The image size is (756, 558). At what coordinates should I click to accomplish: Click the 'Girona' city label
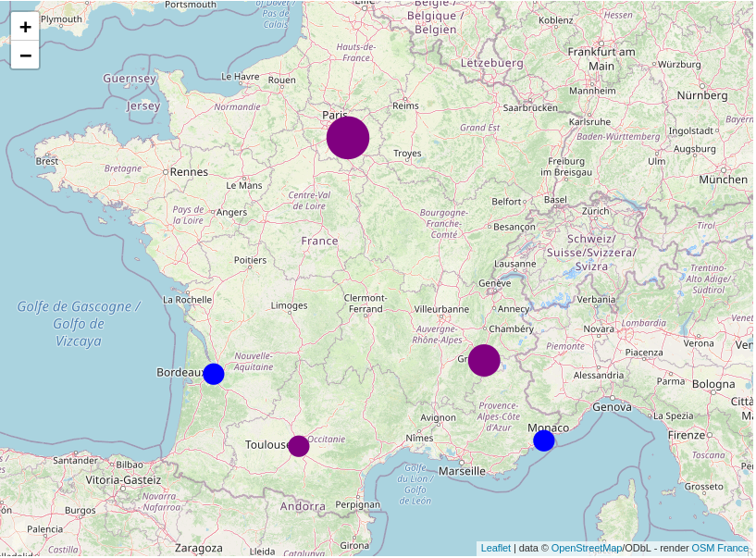click(x=354, y=545)
